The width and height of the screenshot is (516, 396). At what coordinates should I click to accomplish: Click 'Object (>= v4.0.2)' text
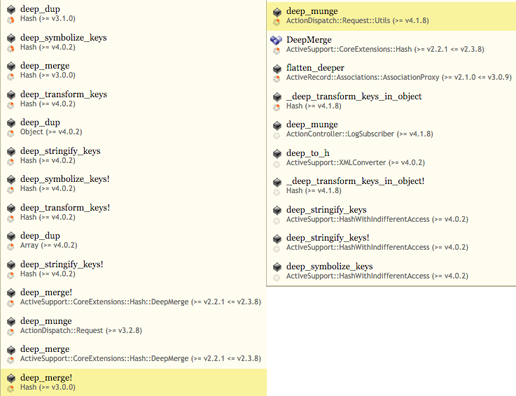pos(51,132)
